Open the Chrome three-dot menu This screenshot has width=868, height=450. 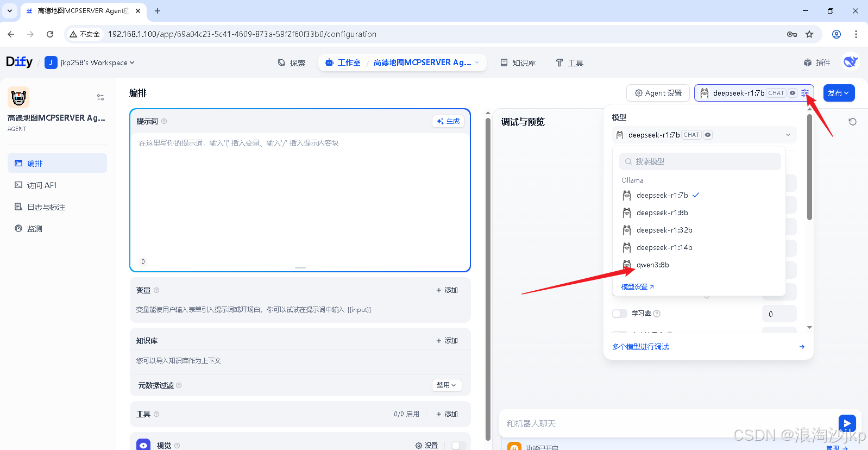pos(856,34)
